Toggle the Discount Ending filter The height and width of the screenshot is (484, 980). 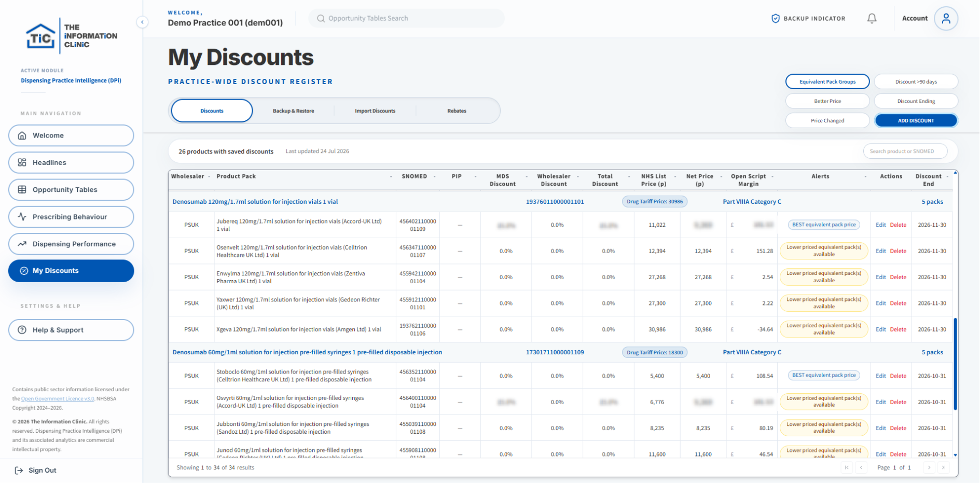[x=916, y=101]
